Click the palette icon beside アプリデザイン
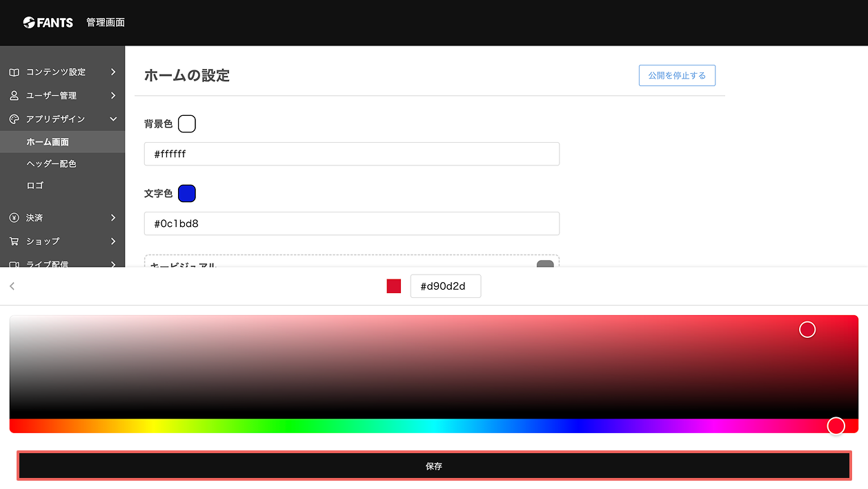The width and height of the screenshot is (868, 489). [x=14, y=119]
